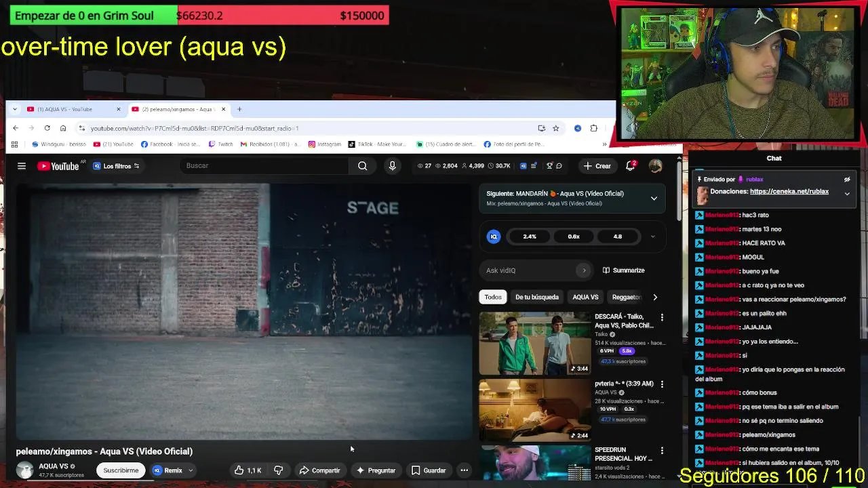Open YouTube notifications bell

[x=630, y=166]
